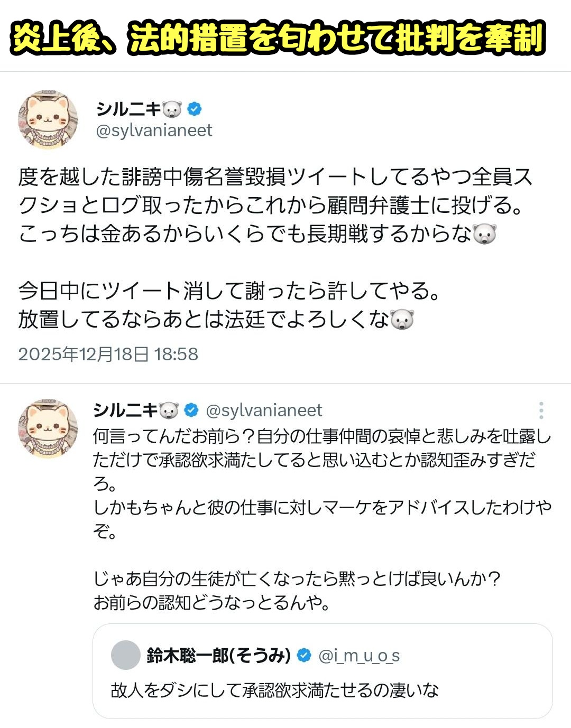Click the @sylvanianeet handle in the second tweet
The height and width of the screenshot is (728, 571).
coord(264,410)
